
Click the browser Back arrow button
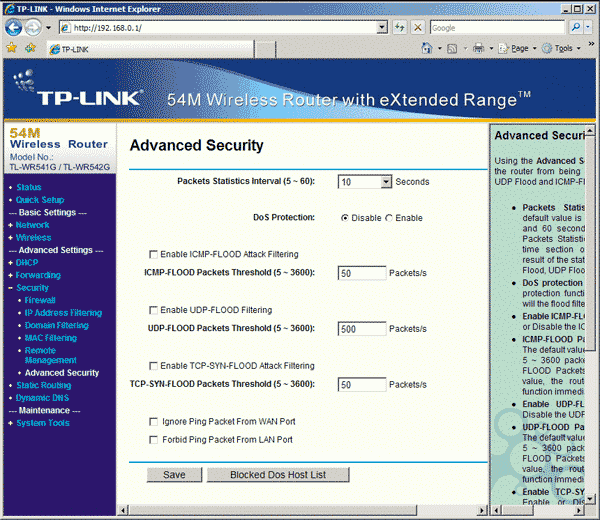pyautogui.click(x=14, y=28)
